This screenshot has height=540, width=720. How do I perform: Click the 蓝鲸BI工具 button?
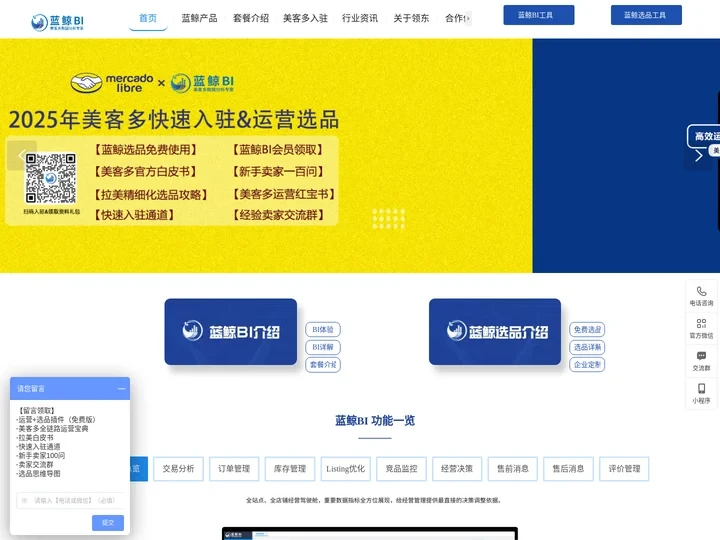539,15
